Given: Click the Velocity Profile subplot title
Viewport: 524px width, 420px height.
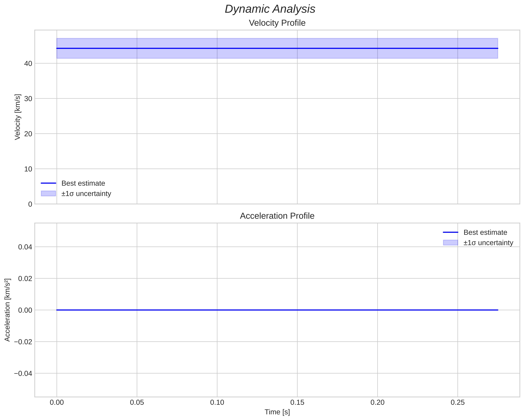Looking at the screenshot, I should (277, 23).
